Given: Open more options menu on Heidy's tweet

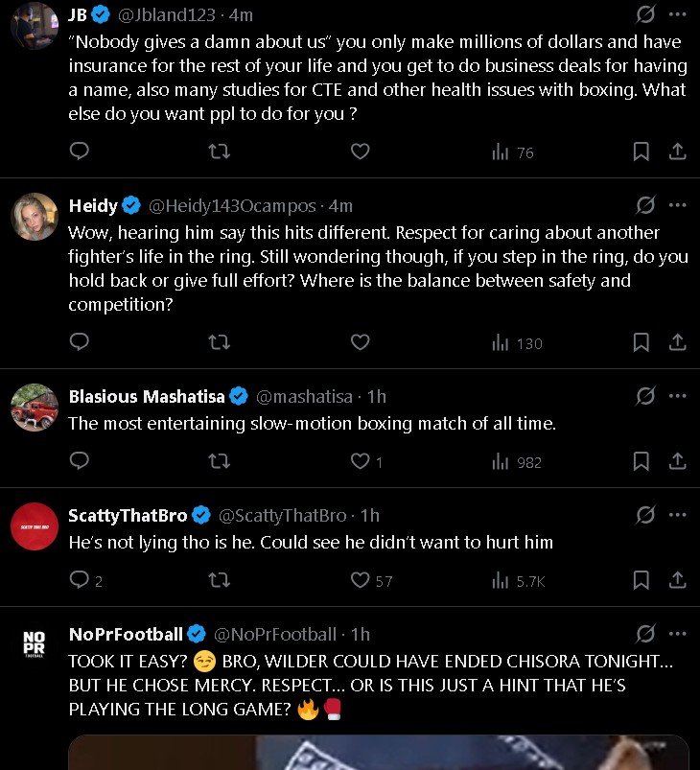Looking at the screenshot, I should coord(678,205).
